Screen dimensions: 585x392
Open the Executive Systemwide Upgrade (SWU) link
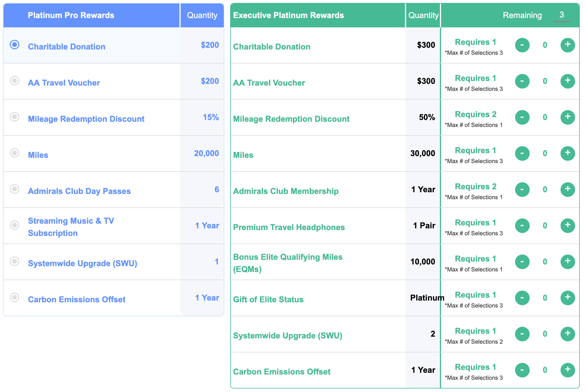pos(288,336)
